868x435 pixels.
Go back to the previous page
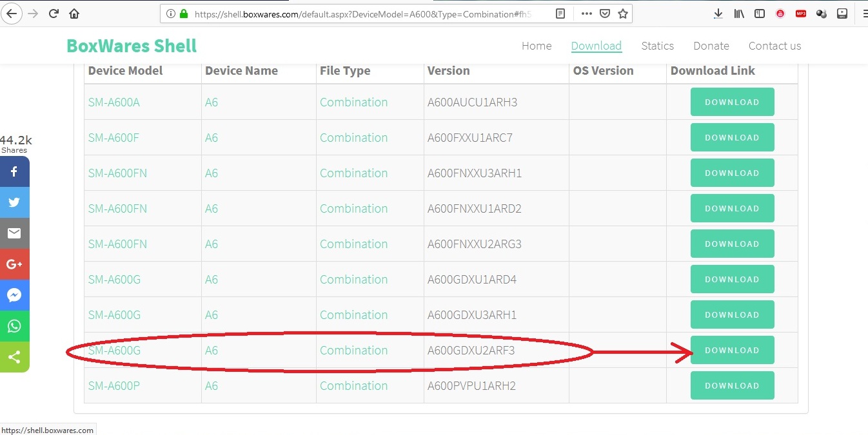(x=13, y=13)
